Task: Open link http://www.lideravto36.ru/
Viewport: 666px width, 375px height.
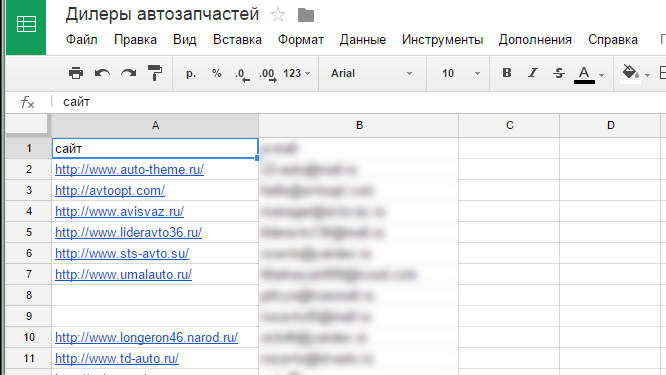Action: click(x=128, y=232)
